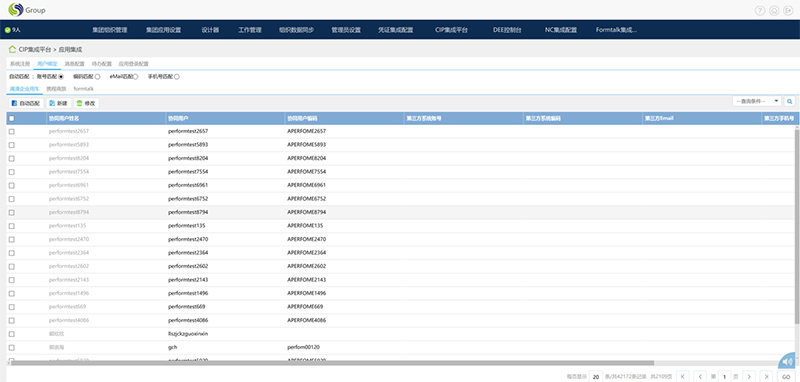Click the page number field showing 1

pos(725,377)
